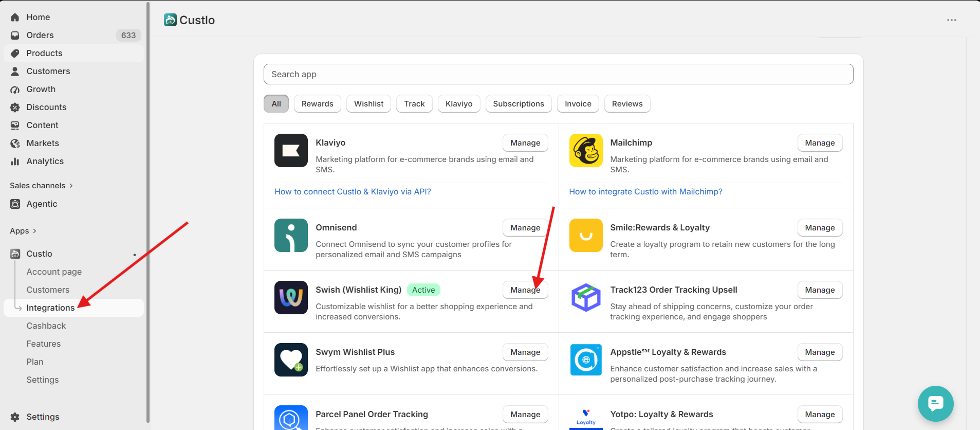
Task: Filter apps by Subscriptions
Action: 519,104
